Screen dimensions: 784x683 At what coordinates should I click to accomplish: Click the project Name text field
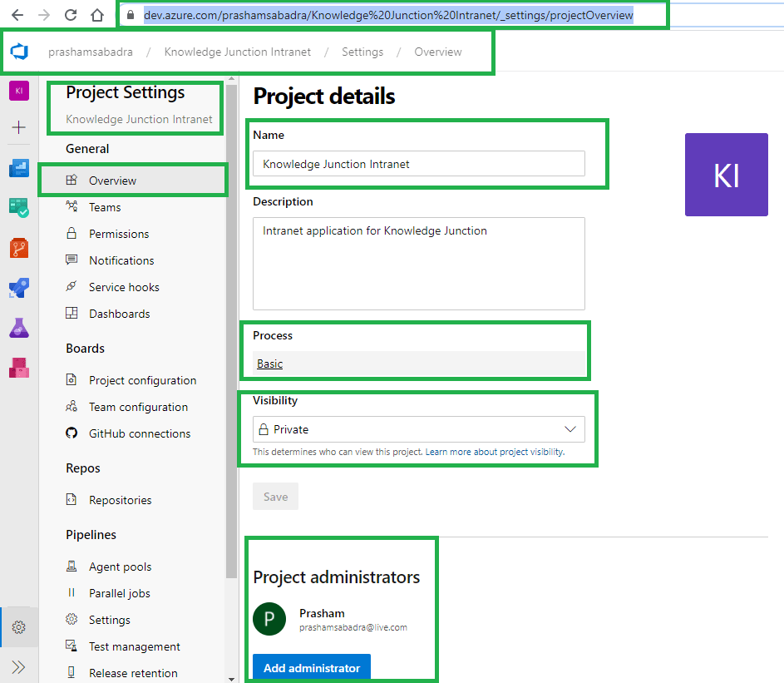pos(418,164)
